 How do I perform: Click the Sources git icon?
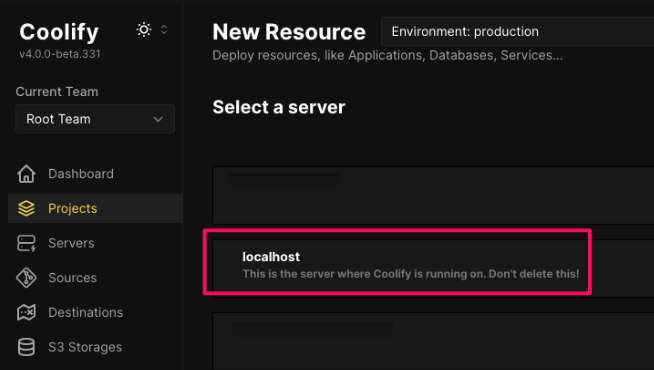tap(26, 277)
